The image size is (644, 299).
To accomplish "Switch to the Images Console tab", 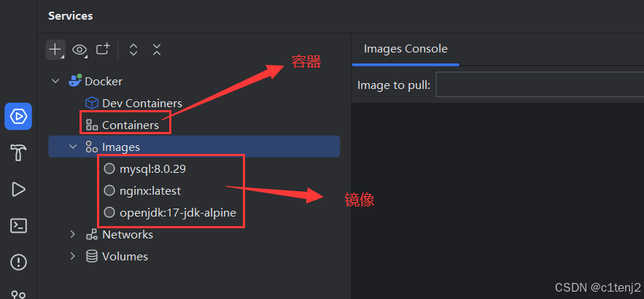I will click(406, 49).
